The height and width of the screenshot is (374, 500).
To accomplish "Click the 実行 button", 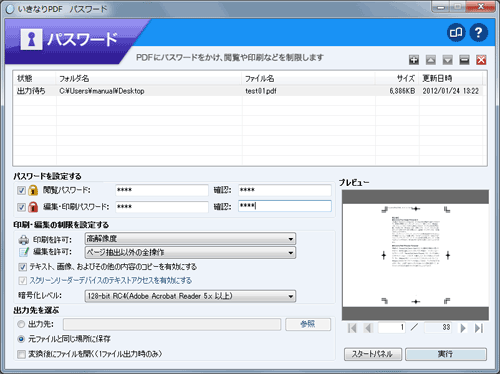I will pyautogui.click(x=446, y=354).
